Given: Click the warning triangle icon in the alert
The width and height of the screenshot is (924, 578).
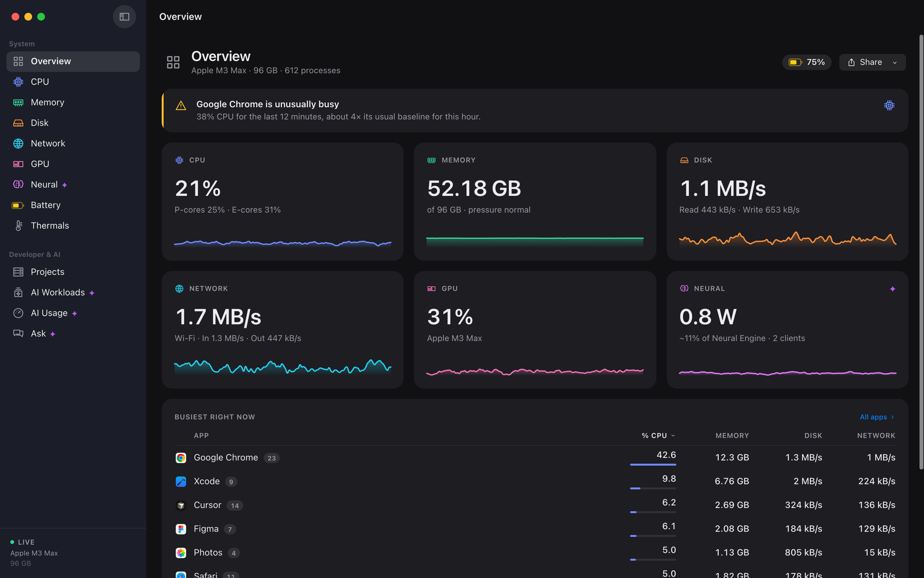Looking at the screenshot, I should point(181,106).
